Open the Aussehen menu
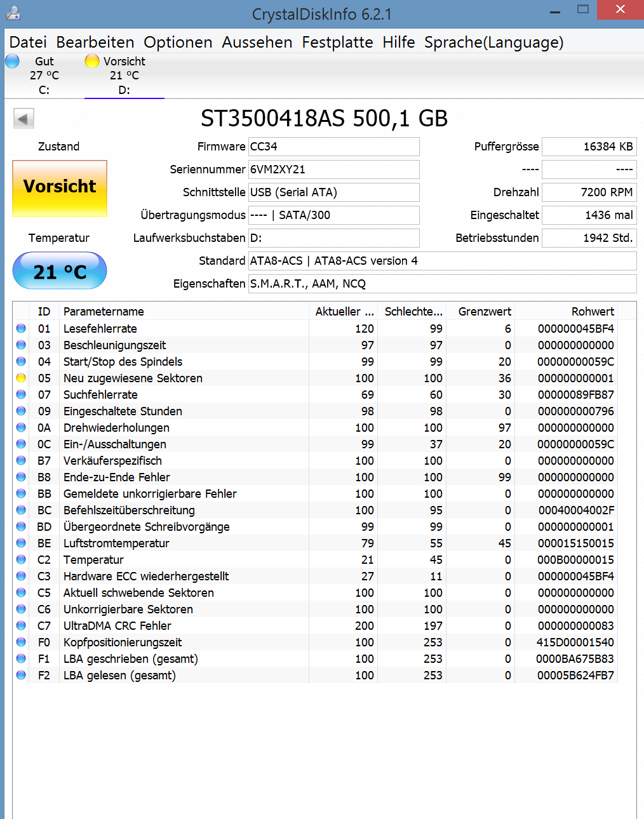 [257, 42]
